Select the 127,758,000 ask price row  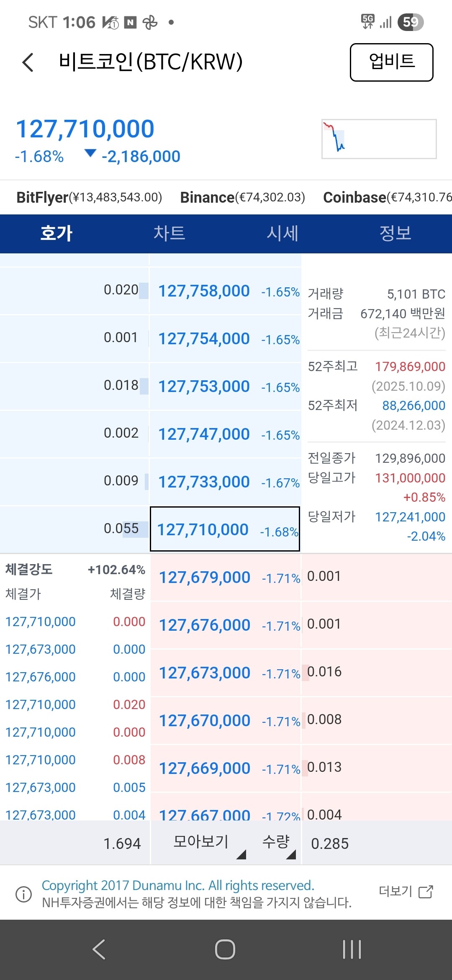click(x=225, y=291)
